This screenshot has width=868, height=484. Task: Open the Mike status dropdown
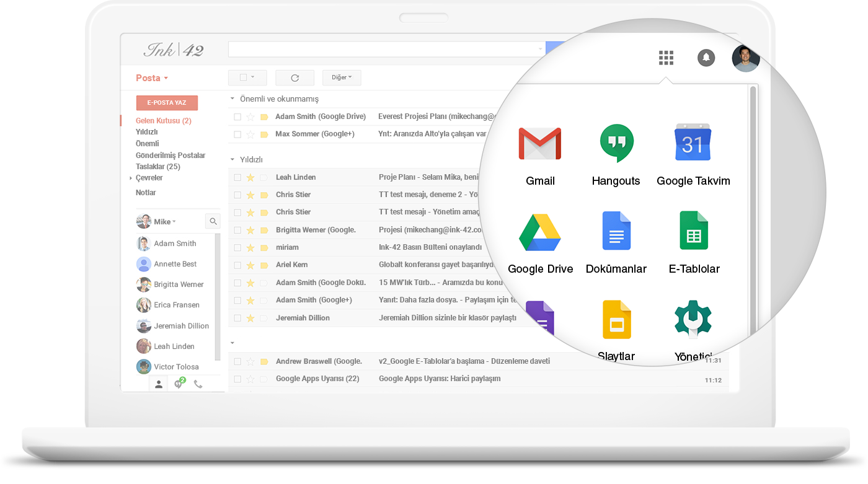pos(174,222)
